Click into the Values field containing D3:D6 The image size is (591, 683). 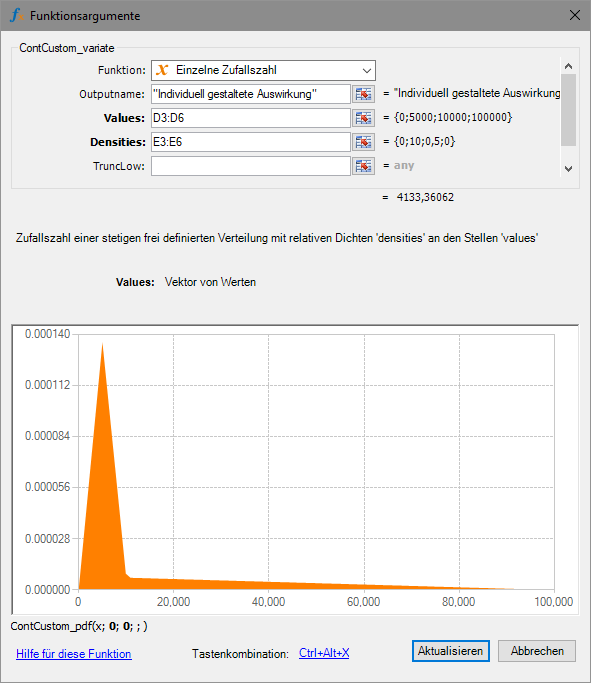(x=251, y=118)
